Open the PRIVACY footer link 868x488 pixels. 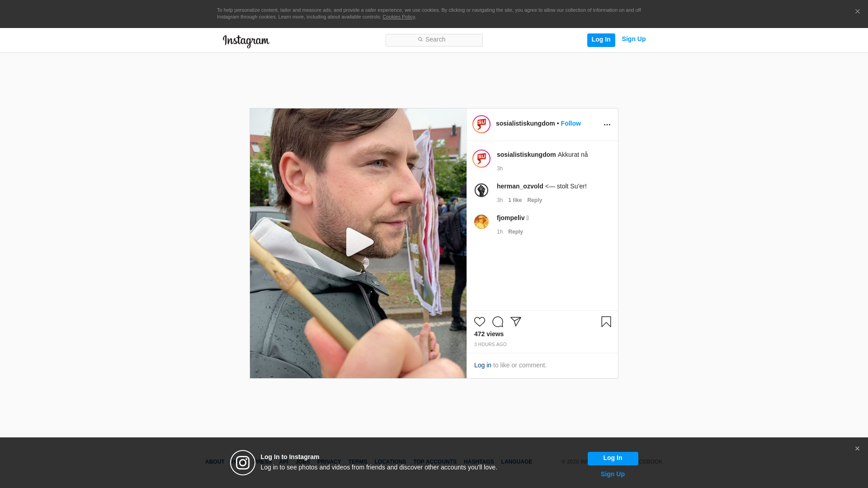[329, 462]
